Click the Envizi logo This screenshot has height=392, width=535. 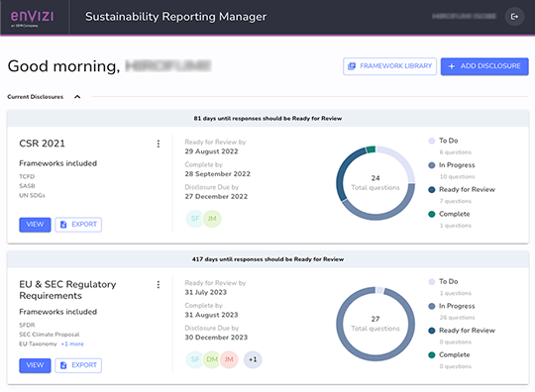point(32,18)
